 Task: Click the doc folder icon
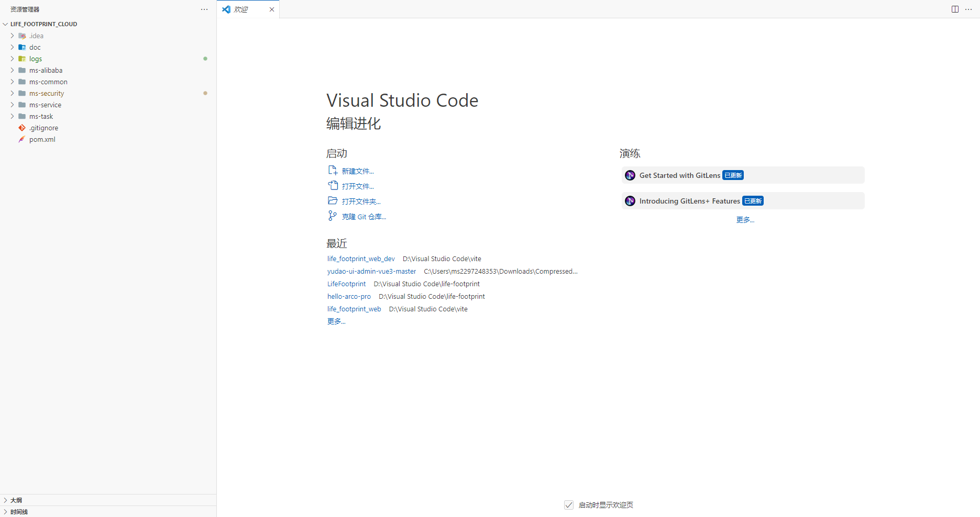pyautogui.click(x=22, y=47)
